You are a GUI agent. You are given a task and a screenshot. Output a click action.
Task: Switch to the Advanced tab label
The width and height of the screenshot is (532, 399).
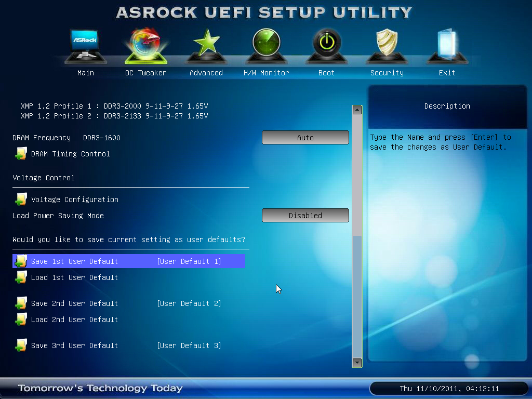coord(206,73)
